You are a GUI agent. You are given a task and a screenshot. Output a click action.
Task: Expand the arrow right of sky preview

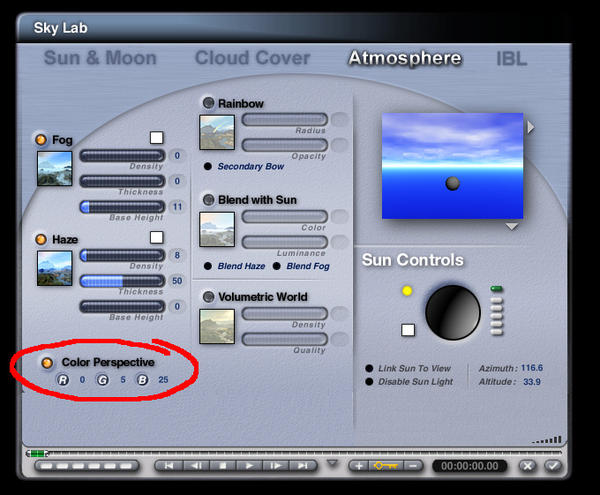[530, 127]
